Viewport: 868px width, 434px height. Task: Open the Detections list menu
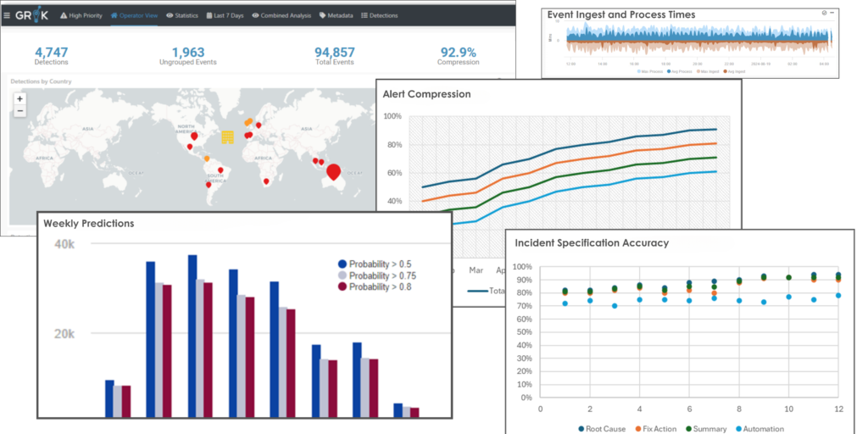[x=379, y=15]
